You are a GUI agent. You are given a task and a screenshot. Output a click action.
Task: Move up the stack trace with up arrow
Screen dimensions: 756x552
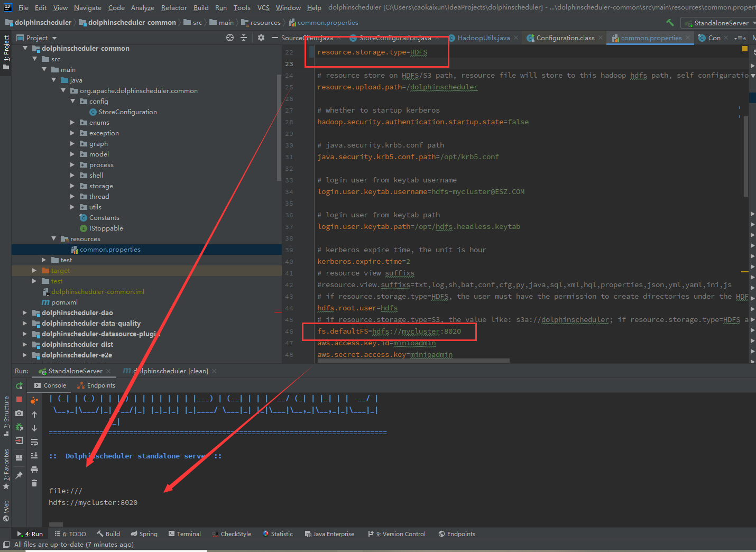coord(34,415)
